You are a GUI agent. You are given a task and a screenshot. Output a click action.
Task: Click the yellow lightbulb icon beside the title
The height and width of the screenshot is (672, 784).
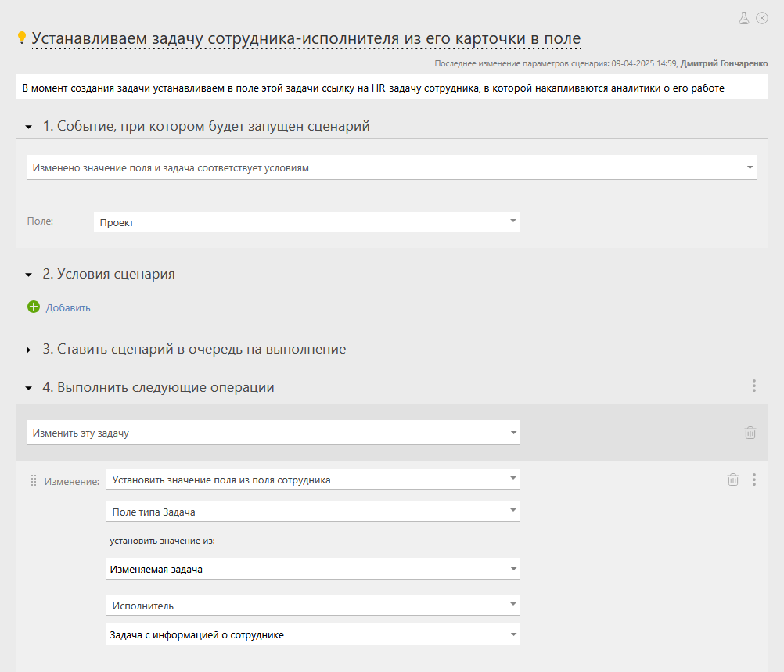21,38
